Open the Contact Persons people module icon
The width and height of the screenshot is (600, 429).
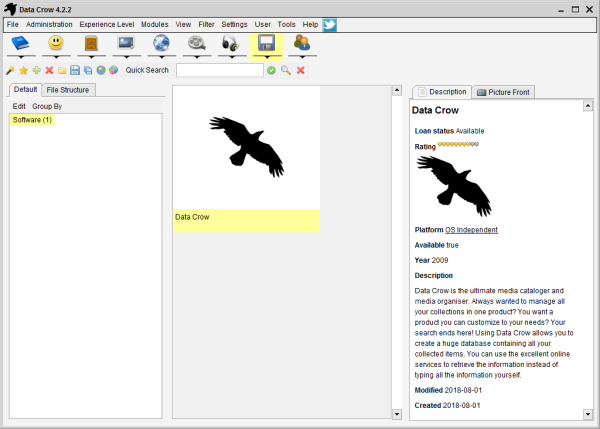[302, 43]
